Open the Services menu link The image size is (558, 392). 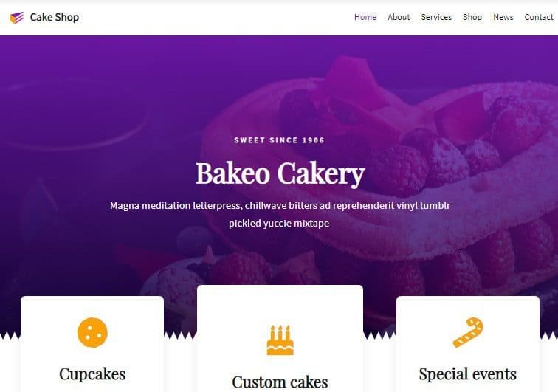pyautogui.click(x=436, y=17)
